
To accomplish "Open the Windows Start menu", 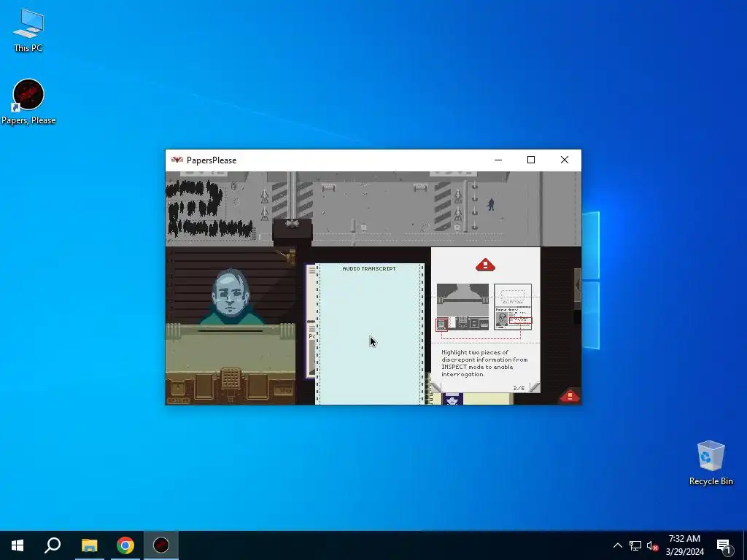I will (18, 545).
